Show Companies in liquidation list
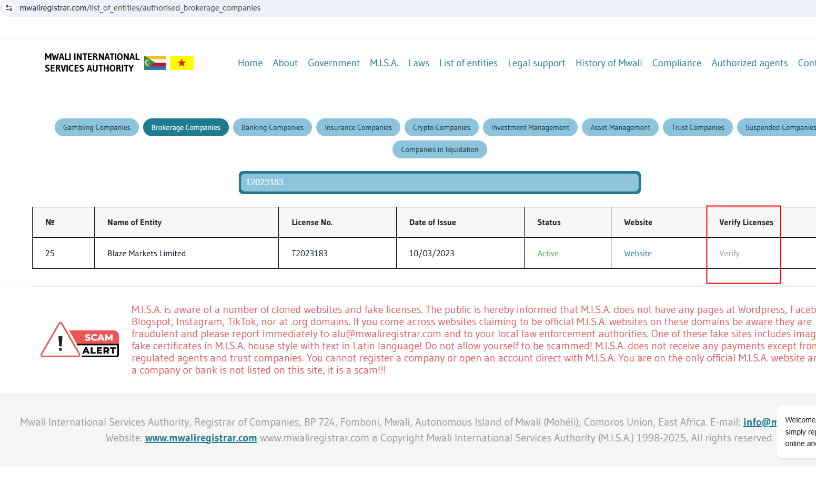Image resolution: width=816 pixels, height=504 pixels. (439, 149)
